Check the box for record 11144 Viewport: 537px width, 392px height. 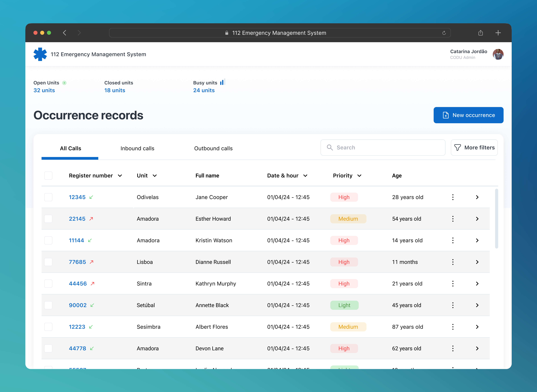(48, 240)
